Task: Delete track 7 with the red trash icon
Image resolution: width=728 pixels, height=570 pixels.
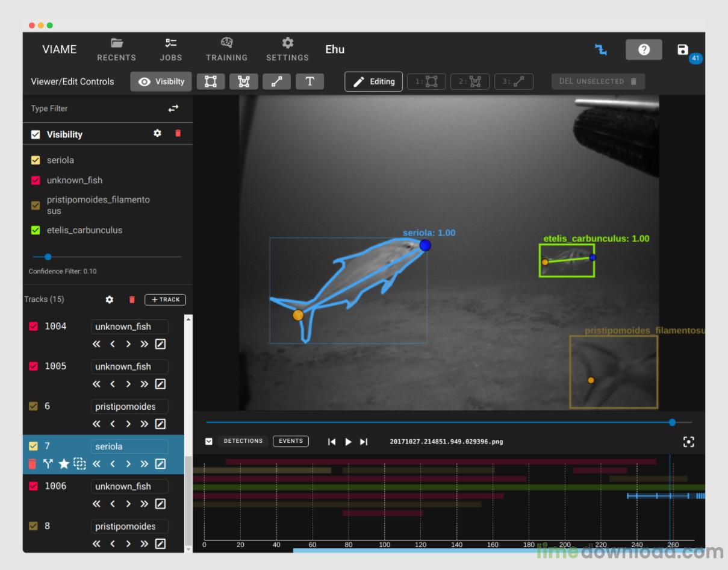Action: click(33, 463)
